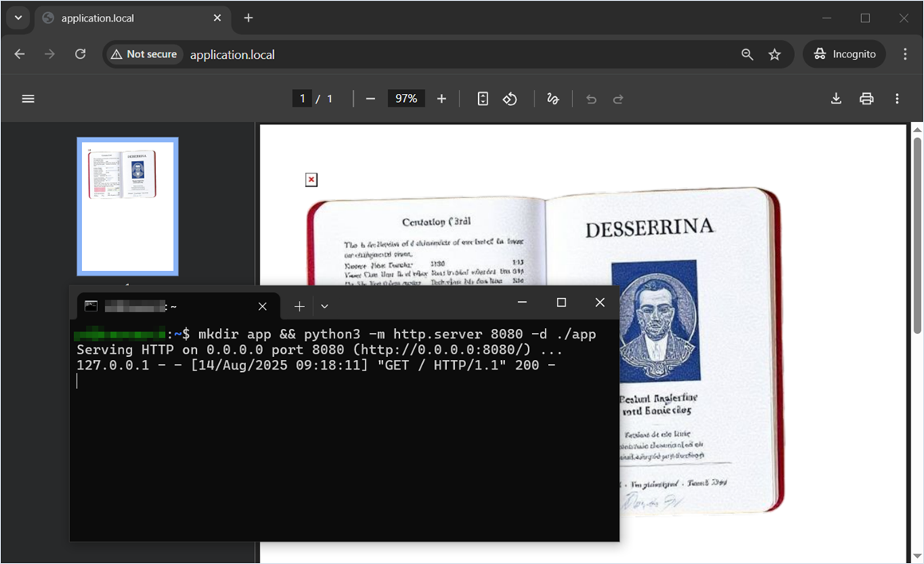This screenshot has width=924, height=564.
Task: Click the PDF zoom in plus button
Action: [441, 99]
